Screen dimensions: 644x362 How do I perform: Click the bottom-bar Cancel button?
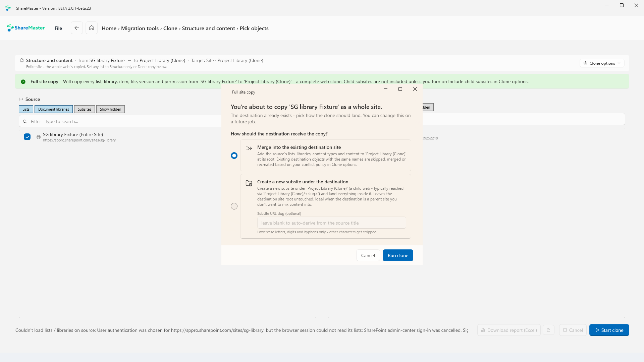[573, 330]
